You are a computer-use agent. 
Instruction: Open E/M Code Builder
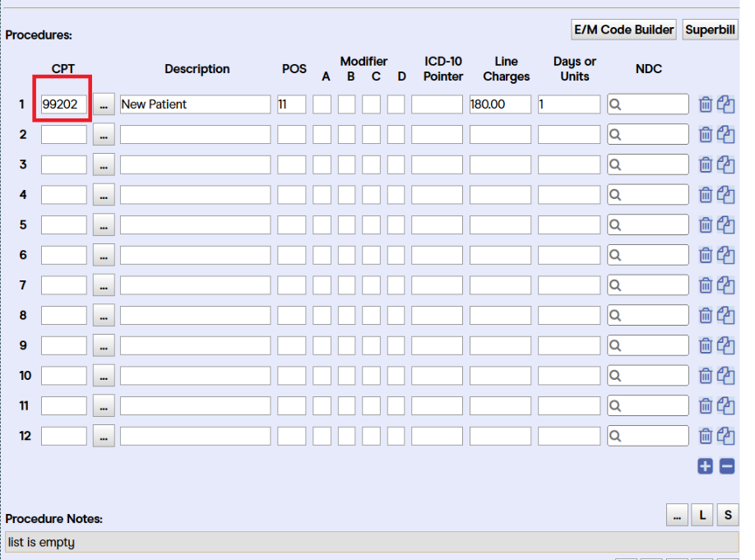(623, 30)
